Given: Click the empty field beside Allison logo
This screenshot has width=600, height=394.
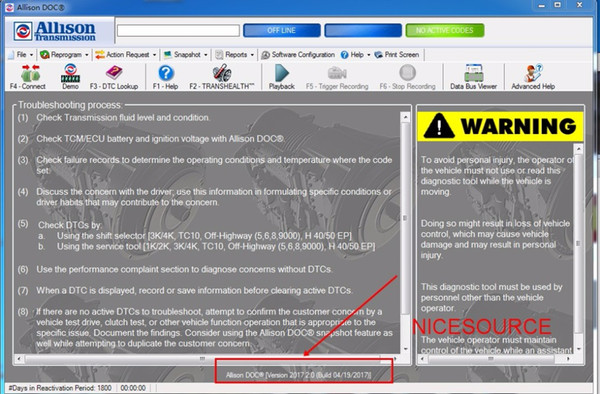Looking at the screenshot, I should [x=178, y=31].
